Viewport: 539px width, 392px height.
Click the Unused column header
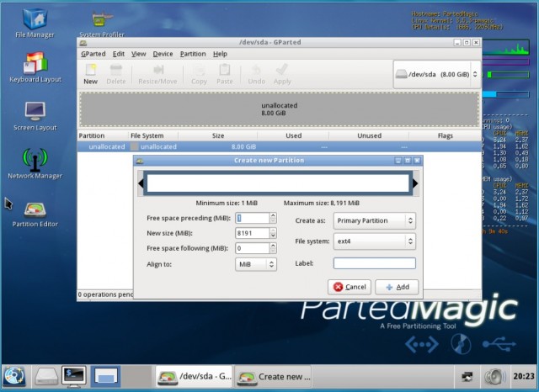coord(369,135)
